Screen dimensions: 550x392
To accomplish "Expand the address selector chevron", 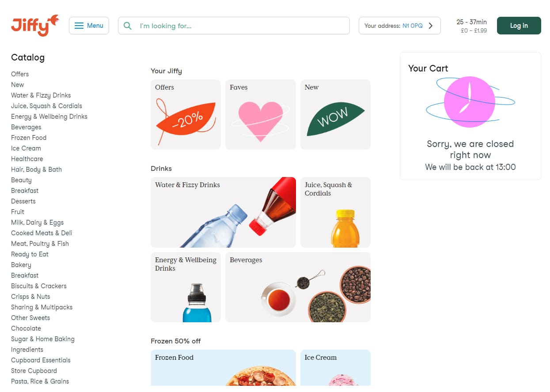I will click(x=431, y=26).
